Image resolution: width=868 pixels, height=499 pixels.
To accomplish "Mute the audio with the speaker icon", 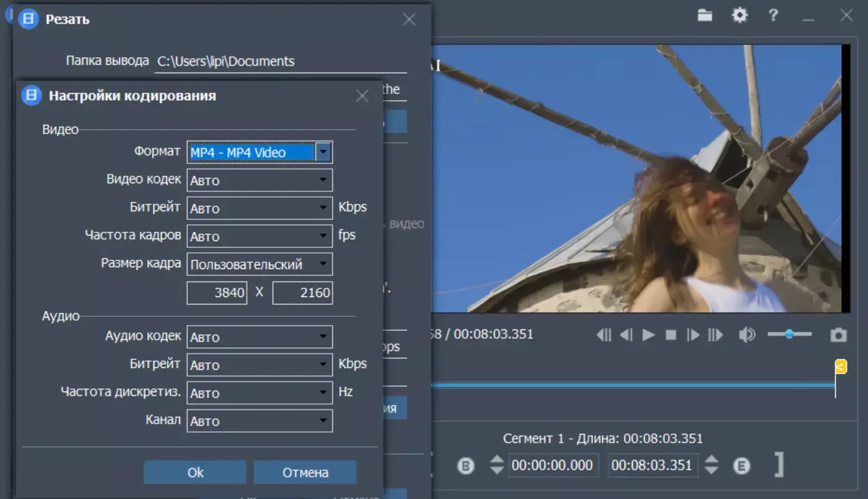I will (747, 335).
